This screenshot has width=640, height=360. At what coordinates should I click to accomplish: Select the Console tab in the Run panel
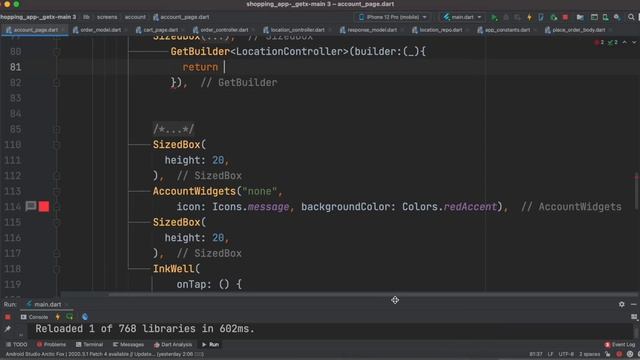[34, 317]
